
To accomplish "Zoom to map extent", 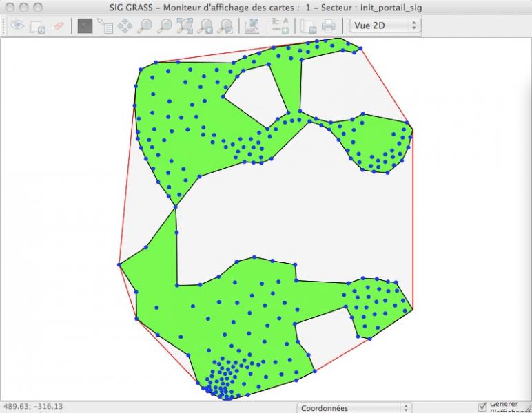I will [185, 26].
